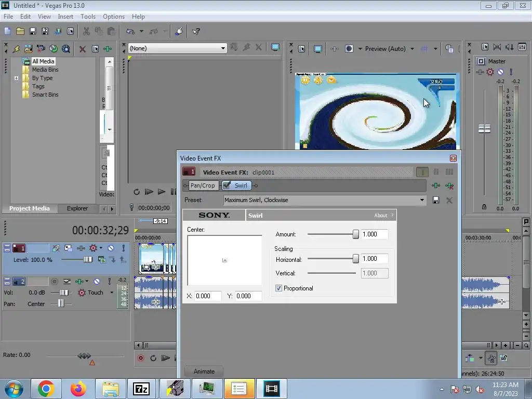The height and width of the screenshot is (399, 532).
Task: Select the Media Bins folder
Action: pos(45,70)
